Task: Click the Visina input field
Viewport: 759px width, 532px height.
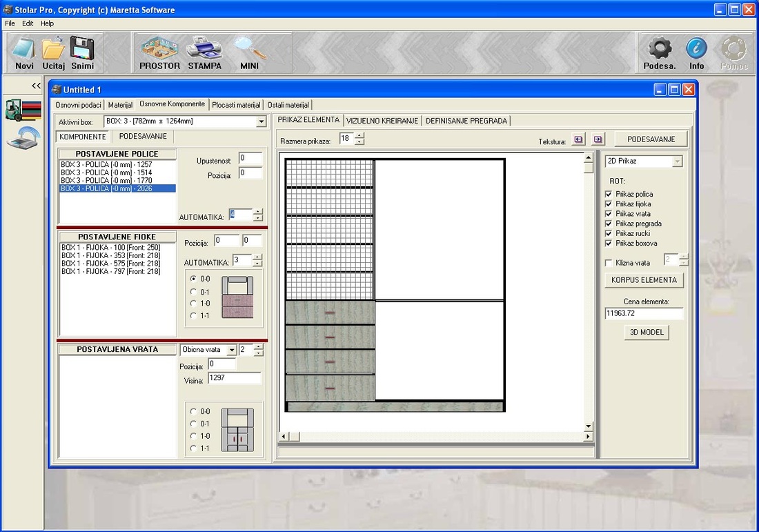Action: pyautogui.click(x=234, y=379)
